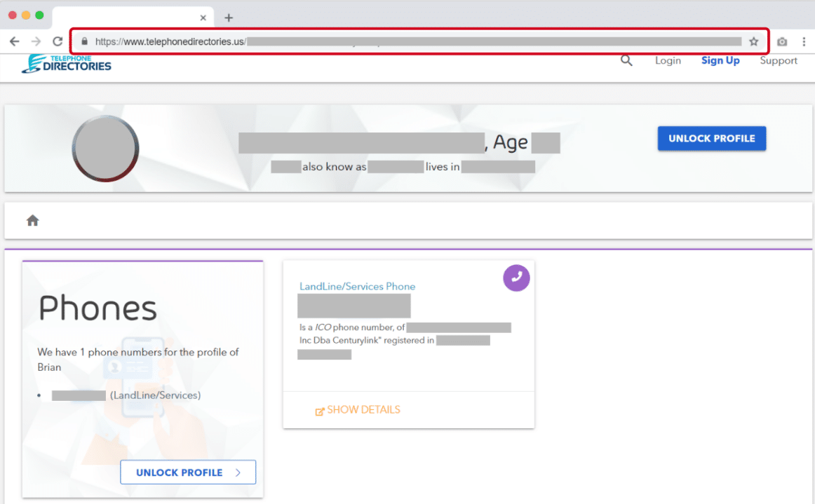
Task: Open search on the Telephone Directories header
Action: tap(626, 61)
